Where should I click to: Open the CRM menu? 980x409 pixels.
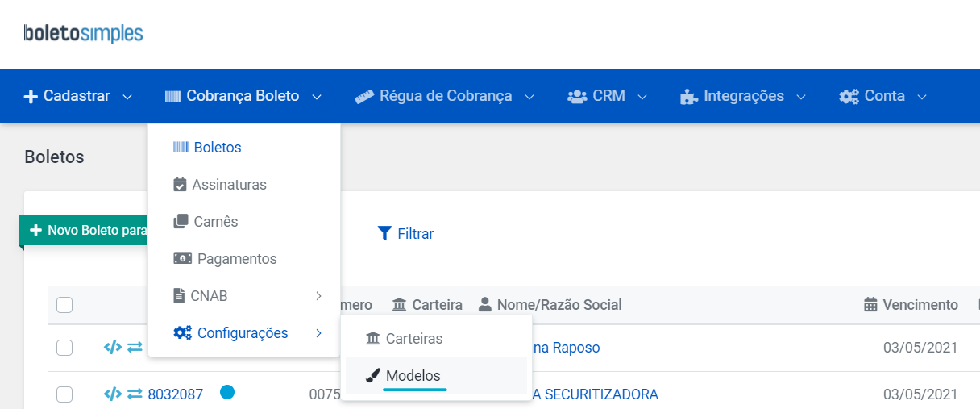coord(608,96)
